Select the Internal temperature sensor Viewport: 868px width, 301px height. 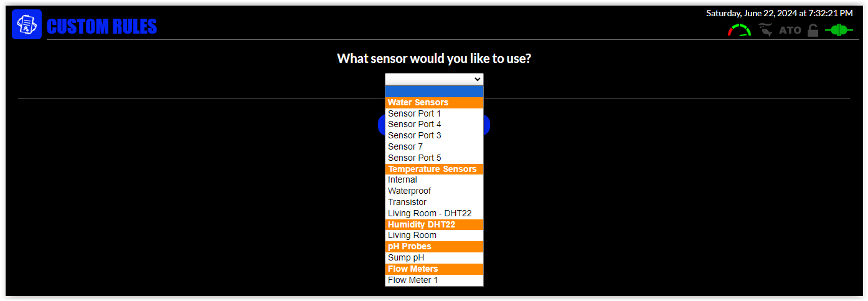pyautogui.click(x=402, y=179)
